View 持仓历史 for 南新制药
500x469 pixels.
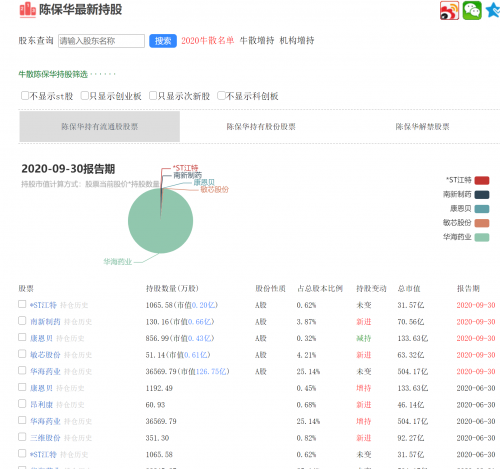pos(78,322)
